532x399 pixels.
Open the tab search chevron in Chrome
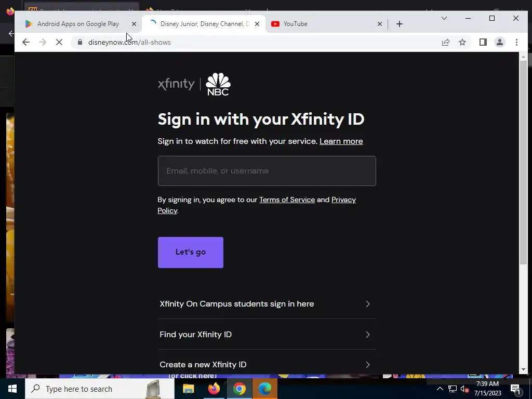[444, 18]
